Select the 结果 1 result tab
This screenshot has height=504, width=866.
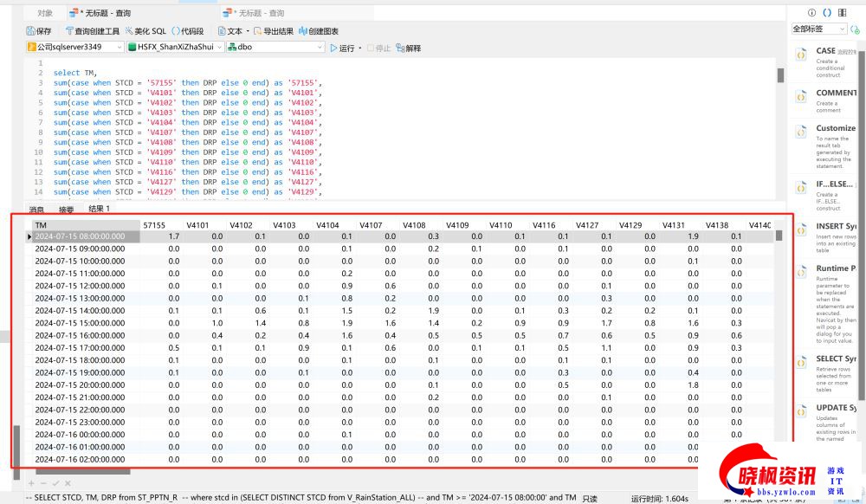click(100, 209)
